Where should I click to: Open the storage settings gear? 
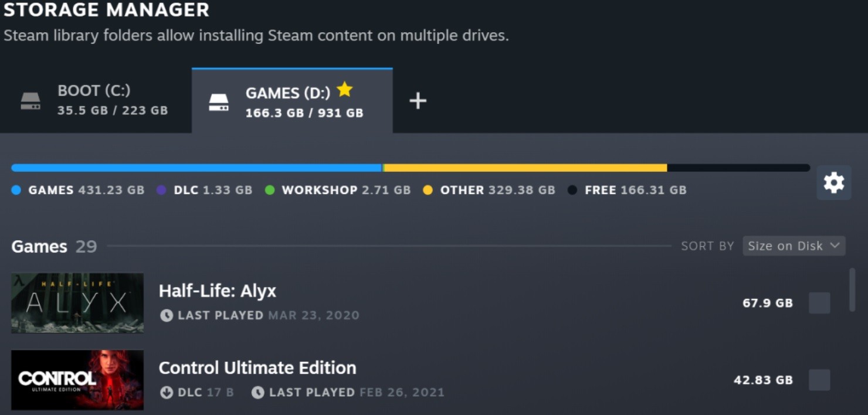pyautogui.click(x=833, y=182)
